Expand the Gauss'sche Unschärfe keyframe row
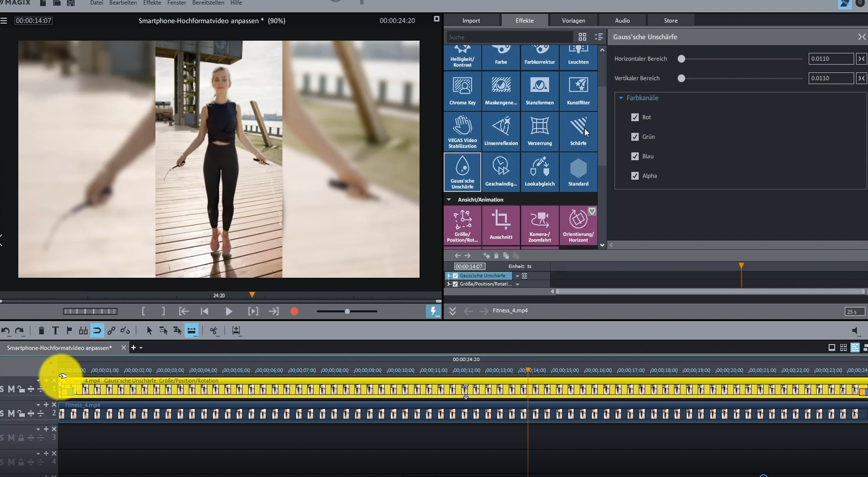Screen dimensions: 868x477 (x=449, y=276)
